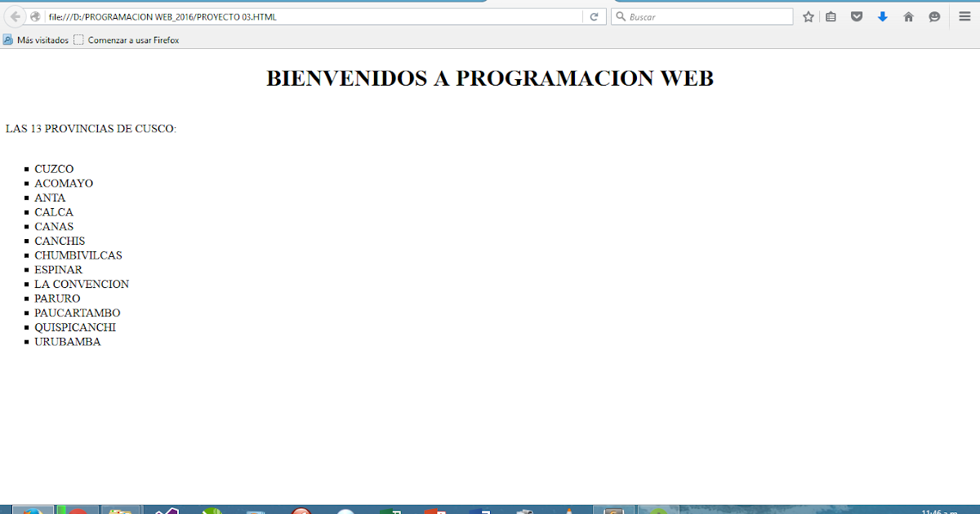
Task: Reload the PROYECTO 03.HTML page
Action: pyautogui.click(x=595, y=16)
